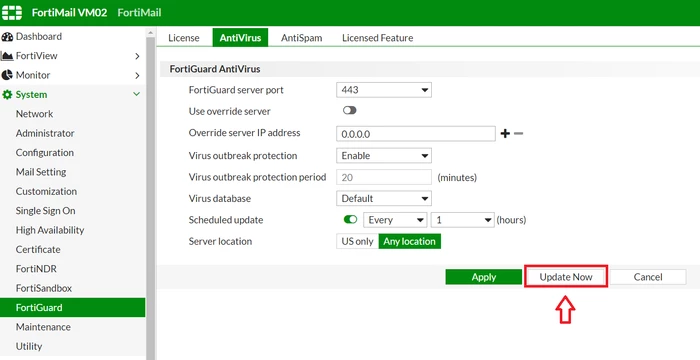Open High Availability settings
This screenshot has width=700, height=360.
pos(50,230)
